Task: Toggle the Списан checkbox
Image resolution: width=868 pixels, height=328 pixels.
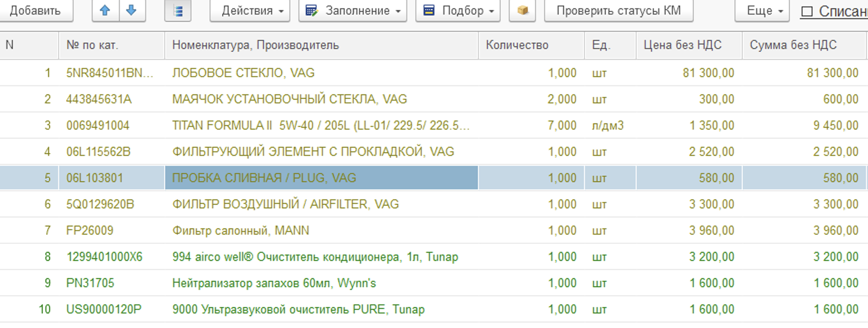Action: [x=807, y=12]
